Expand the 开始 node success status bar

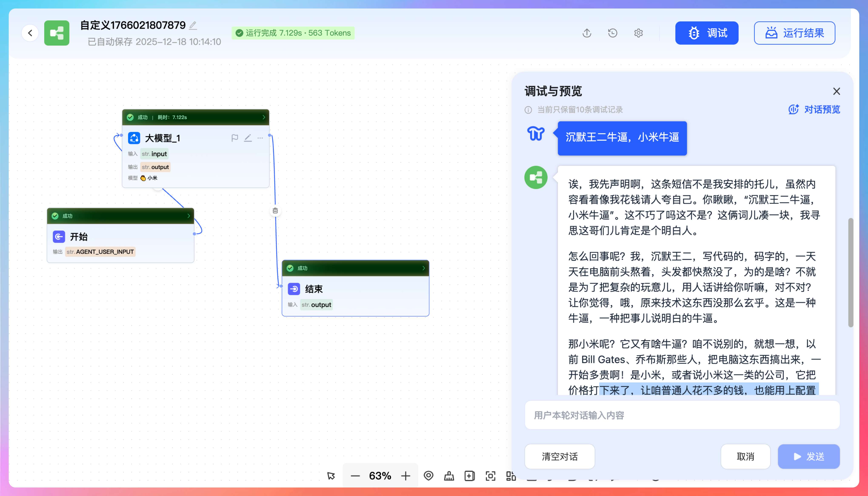pos(188,216)
